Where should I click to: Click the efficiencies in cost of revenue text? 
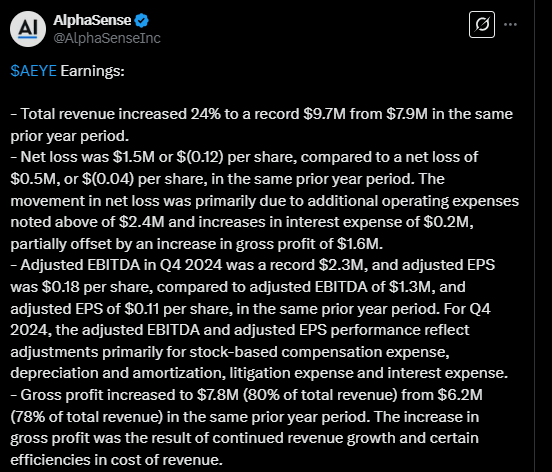pos(116,460)
